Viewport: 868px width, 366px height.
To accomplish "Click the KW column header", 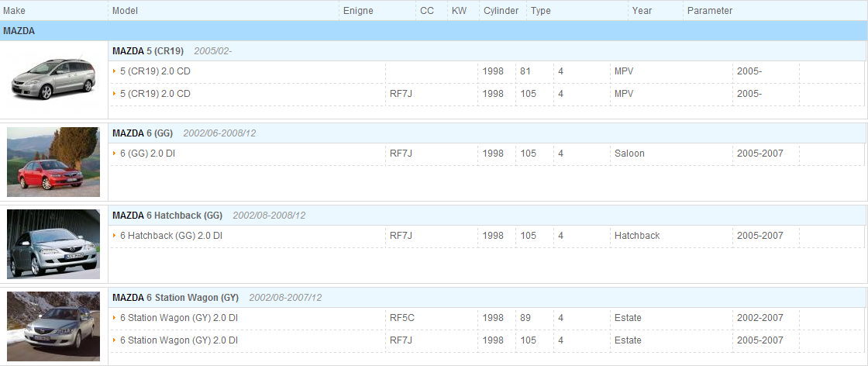I will coord(459,11).
